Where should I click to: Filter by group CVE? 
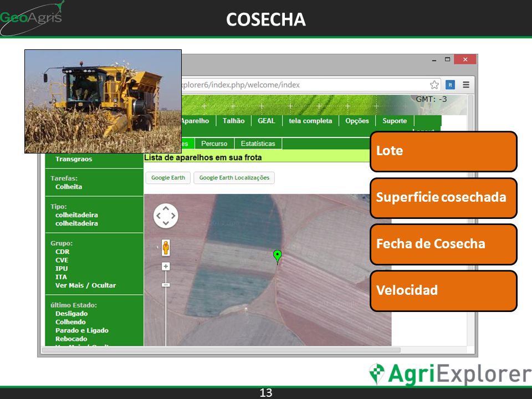point(62,260)
